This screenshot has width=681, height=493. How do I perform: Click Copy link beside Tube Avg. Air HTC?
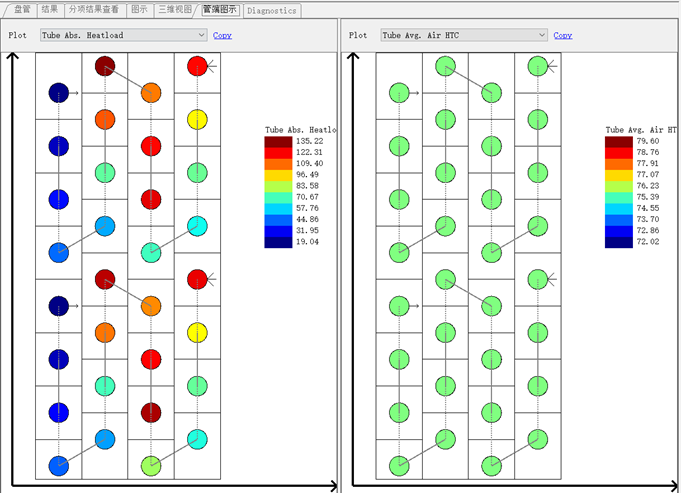pos(562,35)
